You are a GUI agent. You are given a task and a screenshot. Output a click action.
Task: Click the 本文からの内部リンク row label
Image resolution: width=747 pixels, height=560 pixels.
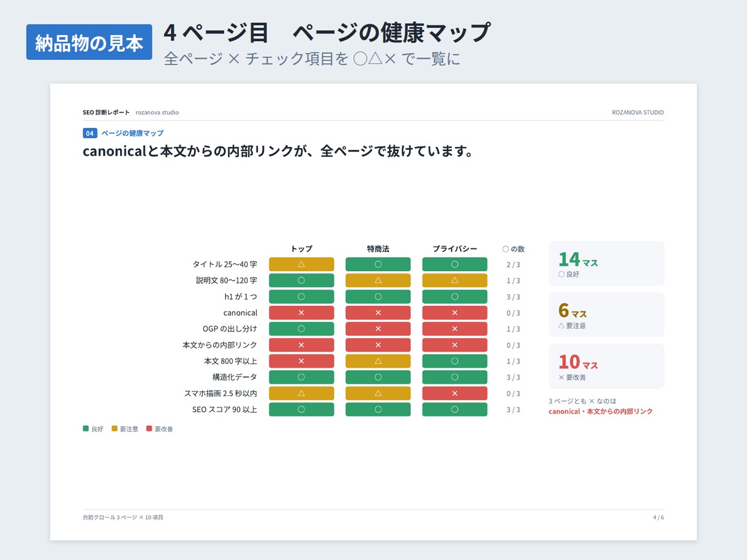click(220, 345)
